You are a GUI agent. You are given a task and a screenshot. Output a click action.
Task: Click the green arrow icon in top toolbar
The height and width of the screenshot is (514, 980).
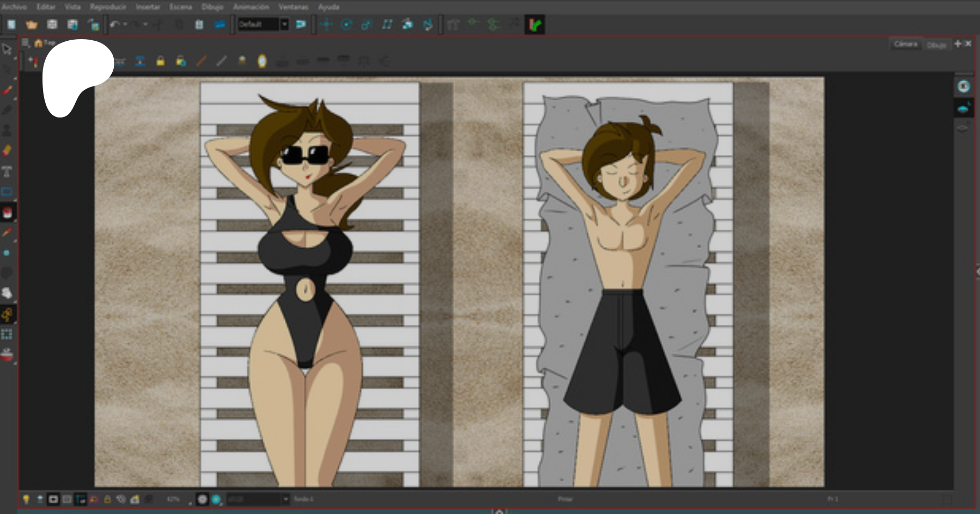coord(535,24)
